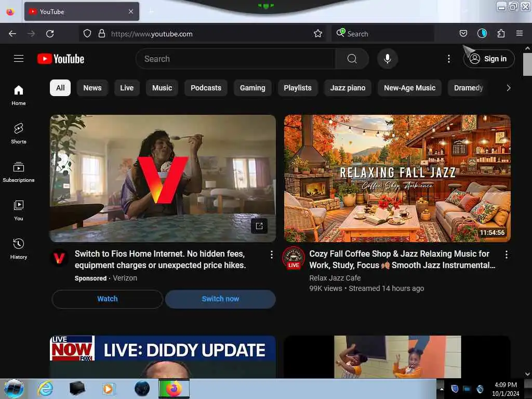Viewport: 532px width, 399px height.
Task: Open options menu for Verizon ad
Action: tap(271, 255)
